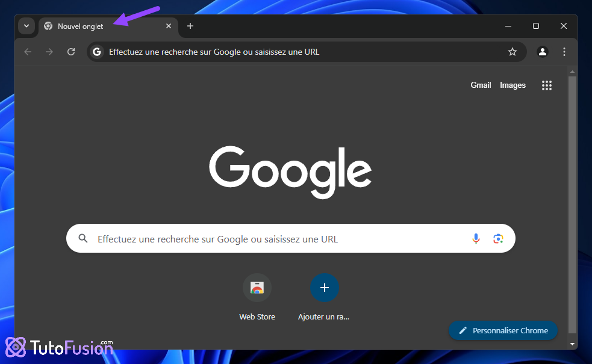The height and width of the screenshot is (364, 592).
Task: Open the profile avatar menu
Action: click(x=543, y=52)
